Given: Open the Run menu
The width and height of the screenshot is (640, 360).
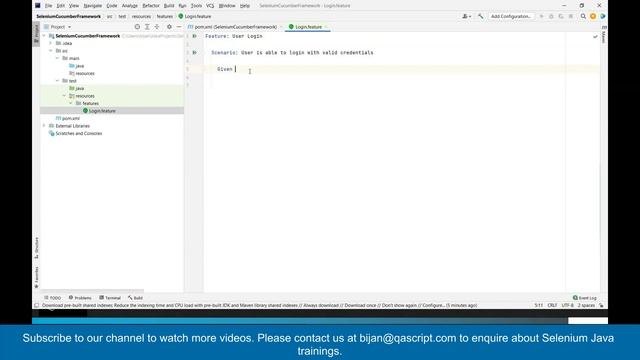Looking at the screenshot, I should (x=182, y=6).
